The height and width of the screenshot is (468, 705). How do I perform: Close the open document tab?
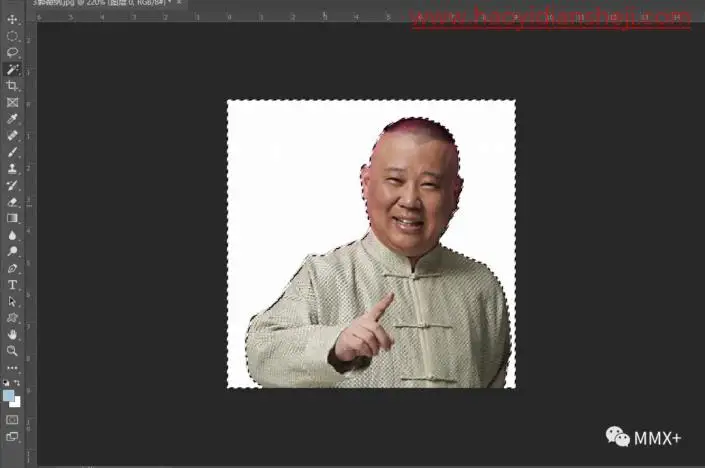tap(179, 2)
